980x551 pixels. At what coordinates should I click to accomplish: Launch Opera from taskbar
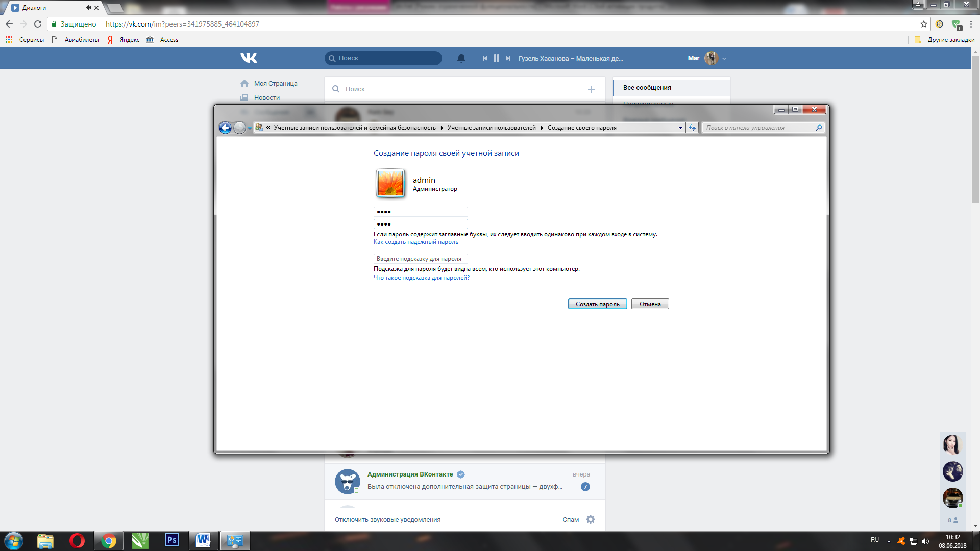(77, 541)
